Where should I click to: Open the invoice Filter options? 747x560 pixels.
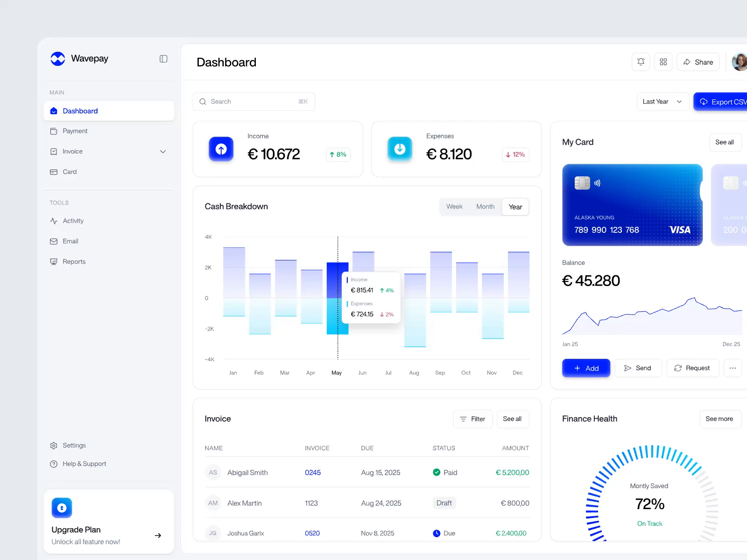pyautogui.click(x=472, y=419)
